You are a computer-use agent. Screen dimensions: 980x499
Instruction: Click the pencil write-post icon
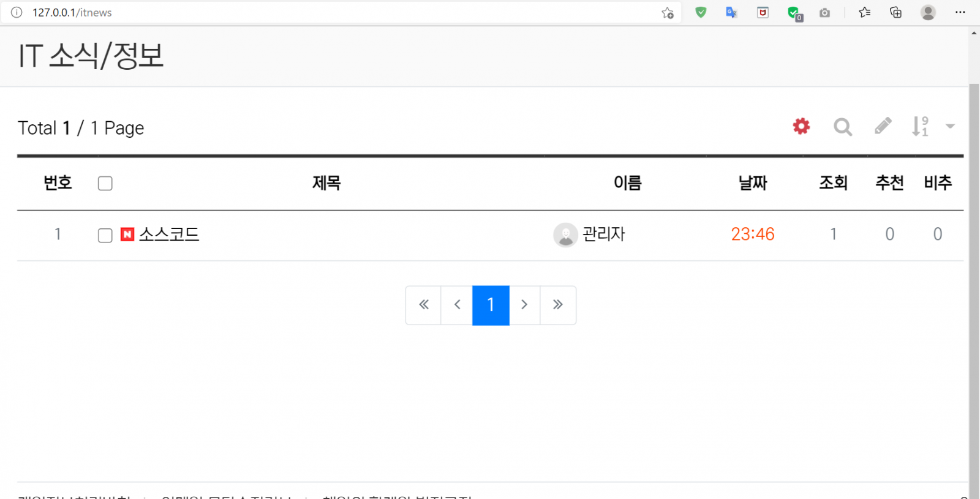pyautogui.click(x=883, y=126)
